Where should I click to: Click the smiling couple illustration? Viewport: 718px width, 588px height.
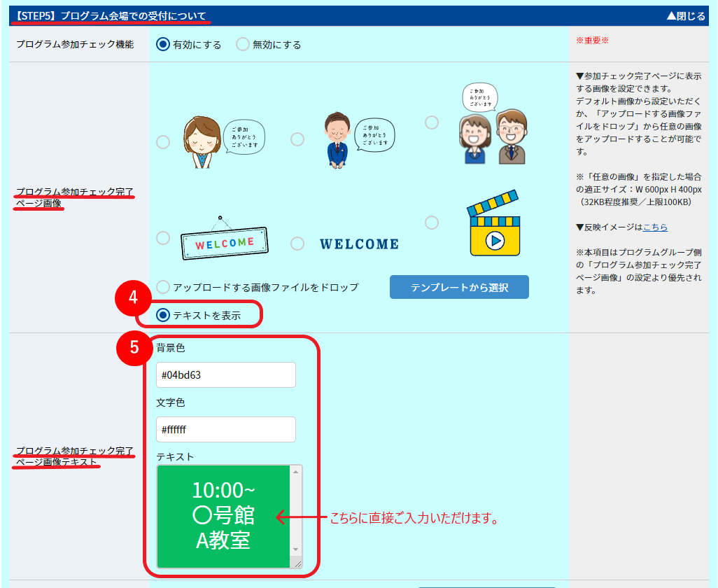coord(493,124)
